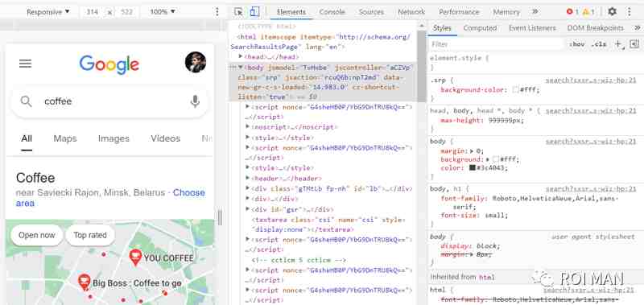Click Big Boss Coffee to go map pin
Screen dimensions: 644x305
(85, 282)
